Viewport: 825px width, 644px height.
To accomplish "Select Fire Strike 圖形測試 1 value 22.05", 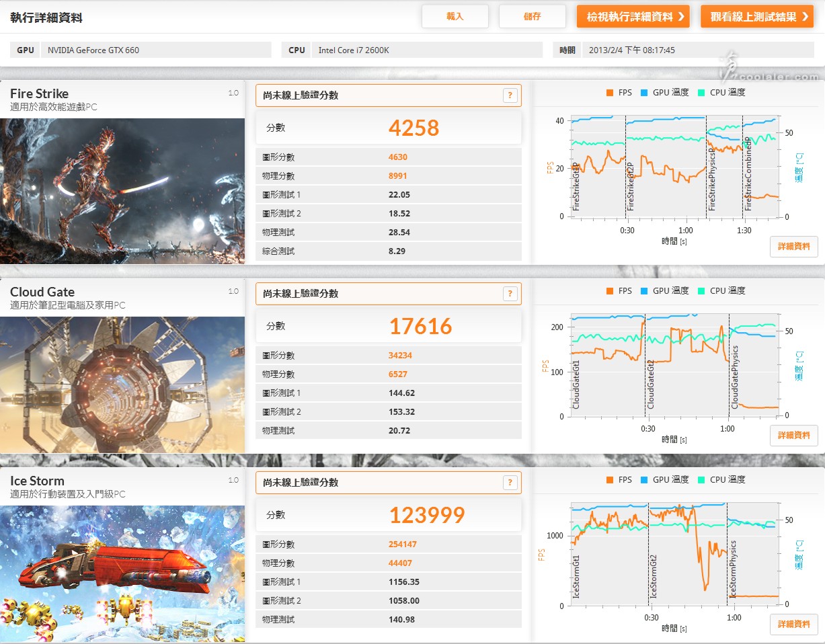I will (x=399, y=195).
